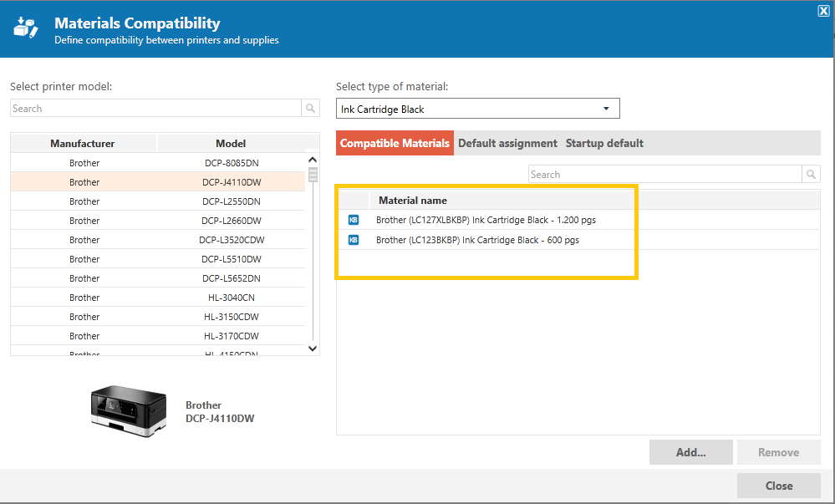
Task: Select the Compatible Materials tab
Action: pos(395,143)
